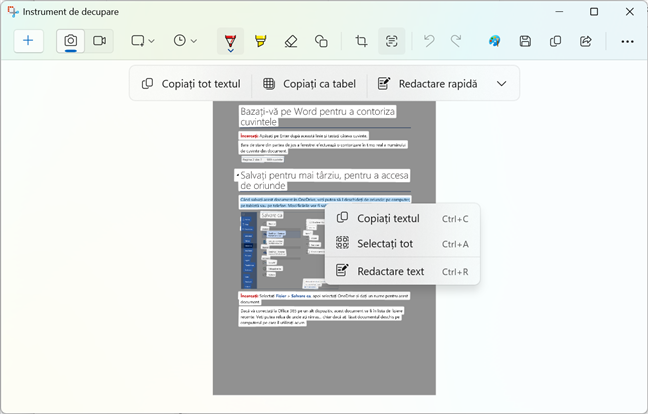Choose Selectați tot from context menu
The width and height of the screenshot is (648, 414).
pos(385,243)
